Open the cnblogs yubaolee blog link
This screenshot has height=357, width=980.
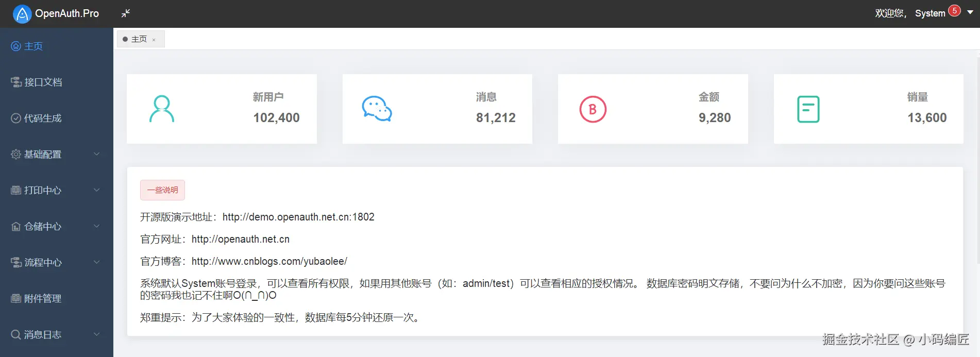[x=269, y=261]
